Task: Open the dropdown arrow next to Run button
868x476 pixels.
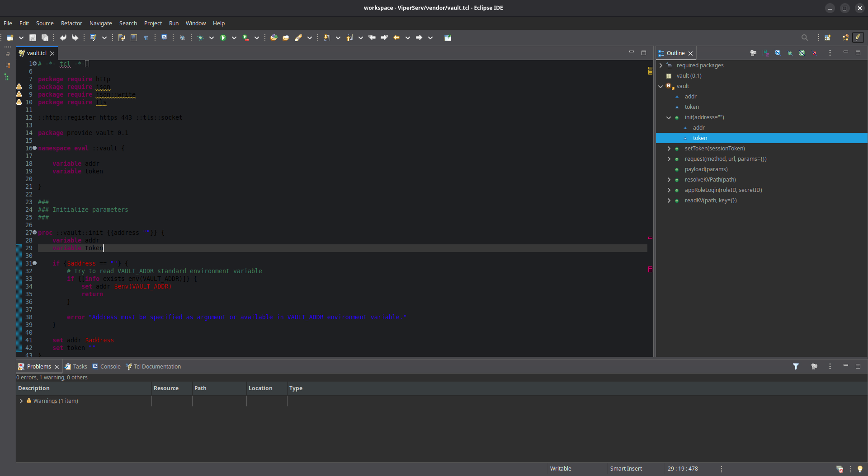Action: 234,38
